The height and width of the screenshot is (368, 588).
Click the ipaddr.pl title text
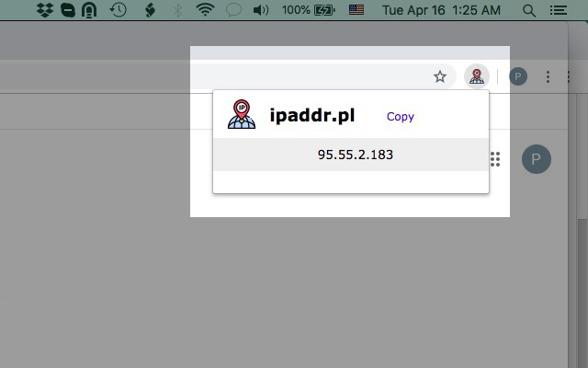pos(312,115)
